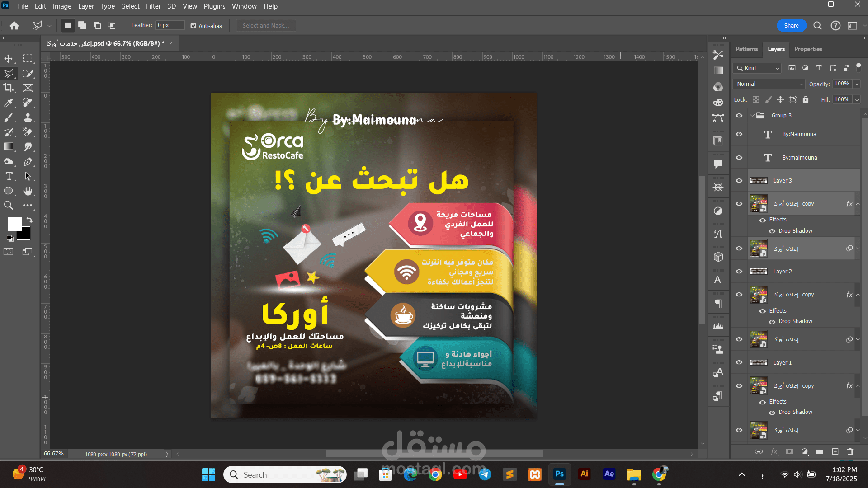
Task: Open the Edit Toolbar three-dots menu
Action: [28, 206]
